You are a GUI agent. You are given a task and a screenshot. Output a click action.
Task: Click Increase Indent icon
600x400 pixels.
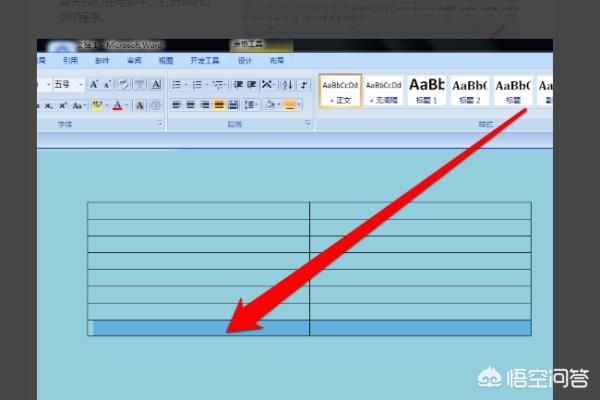[251, 85]
